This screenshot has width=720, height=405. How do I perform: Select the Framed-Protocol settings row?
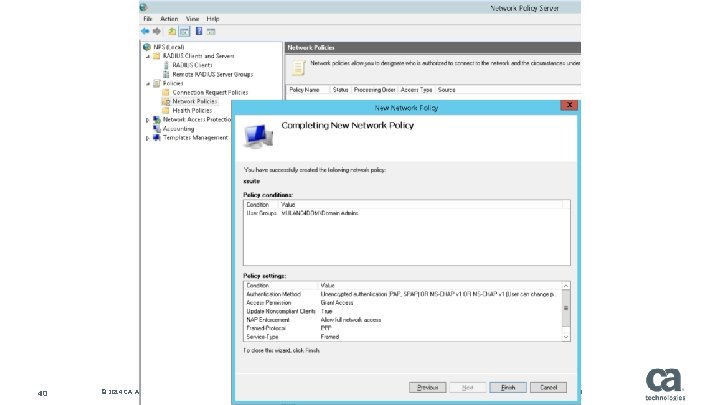[x=403, y=328]
